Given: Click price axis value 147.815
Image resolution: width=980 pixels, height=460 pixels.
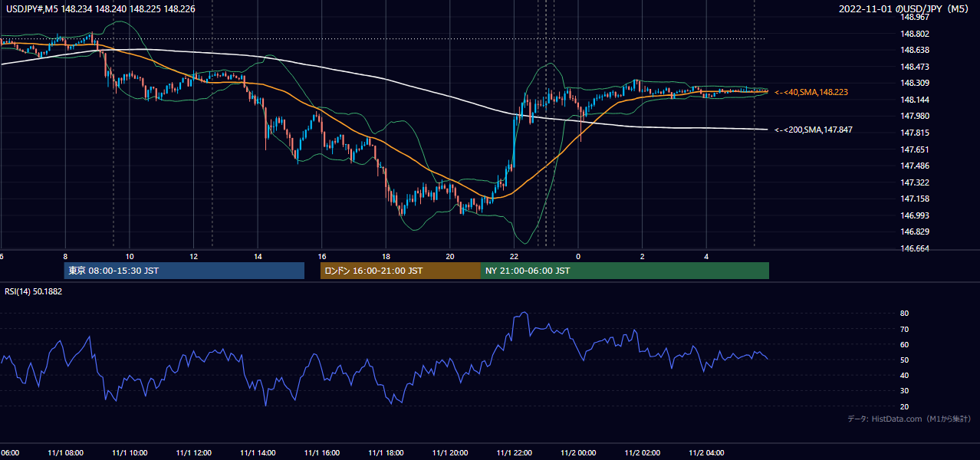Looking at the screenshot, I should coord(913,133).
